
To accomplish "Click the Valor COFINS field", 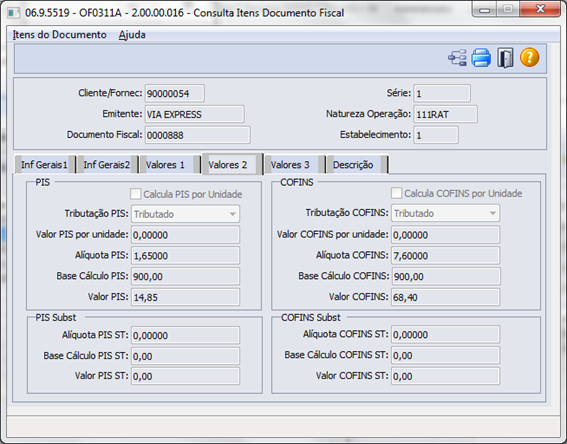I will pos(446,297).
